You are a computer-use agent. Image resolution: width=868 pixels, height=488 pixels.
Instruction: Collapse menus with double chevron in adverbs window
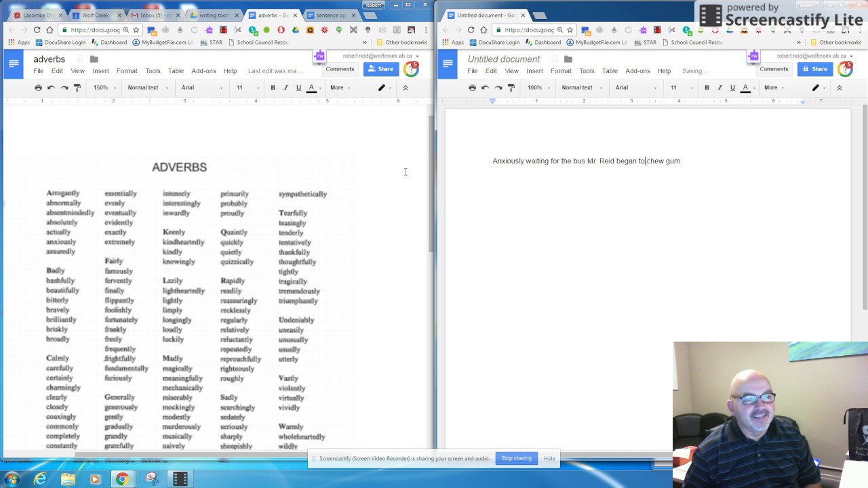click(406, 87)
